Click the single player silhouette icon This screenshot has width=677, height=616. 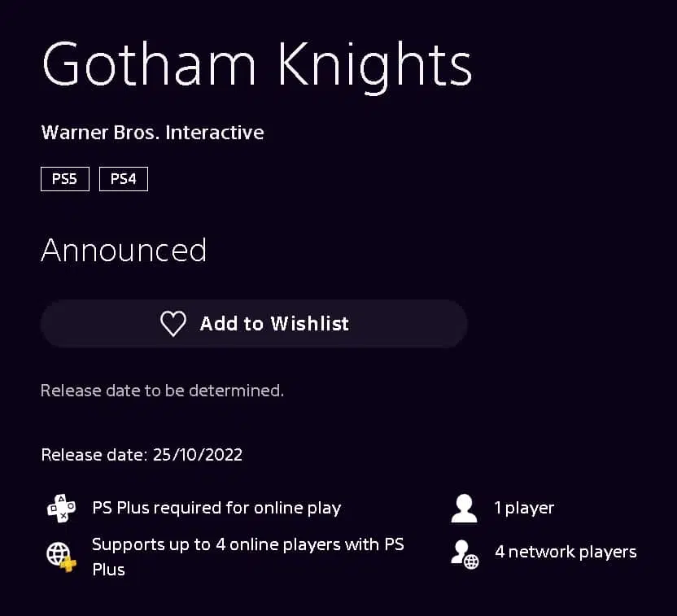[x=464, y=508]
